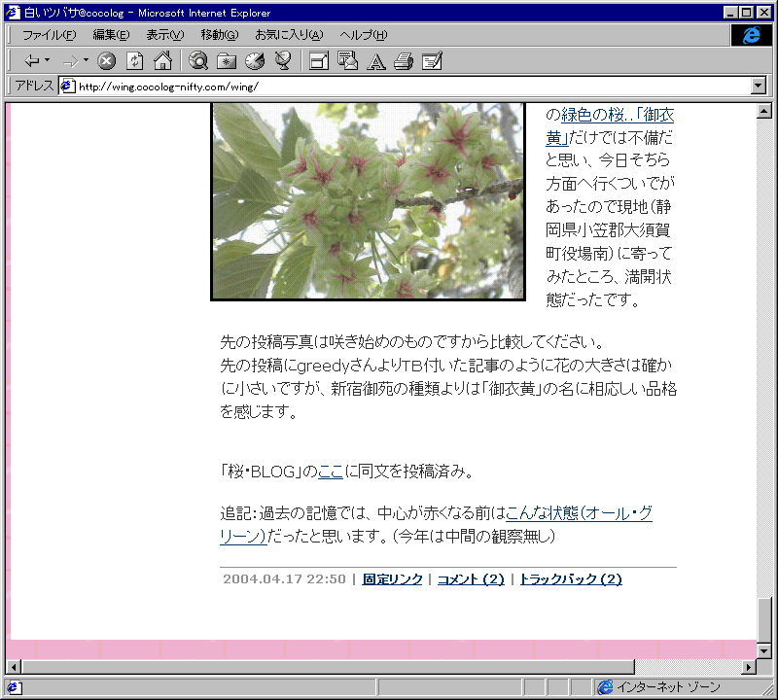Click the インターネット ゾーン status text
This screenshot has height=700, width=778.
click(668, 687)
